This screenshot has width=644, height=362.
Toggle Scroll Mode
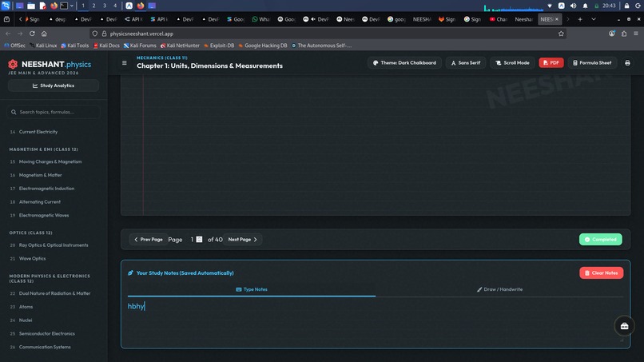(513, 63)
